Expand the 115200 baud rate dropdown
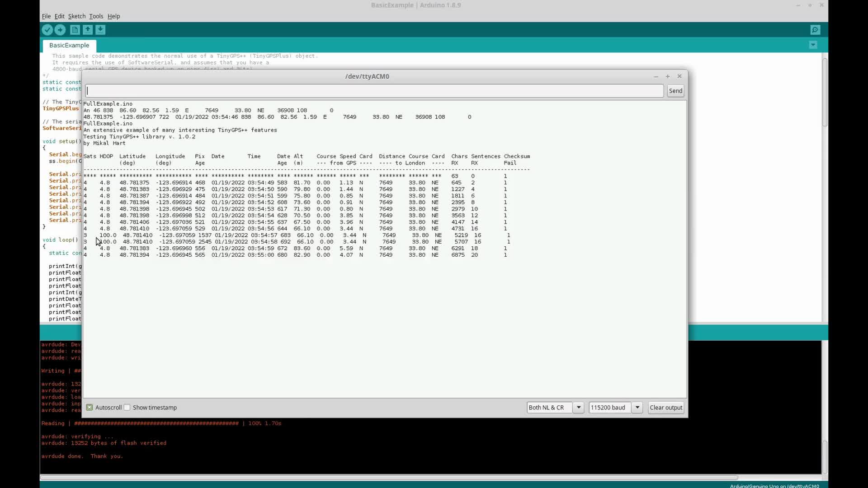Viewport: 868px width, 488px height. (637, 408)
